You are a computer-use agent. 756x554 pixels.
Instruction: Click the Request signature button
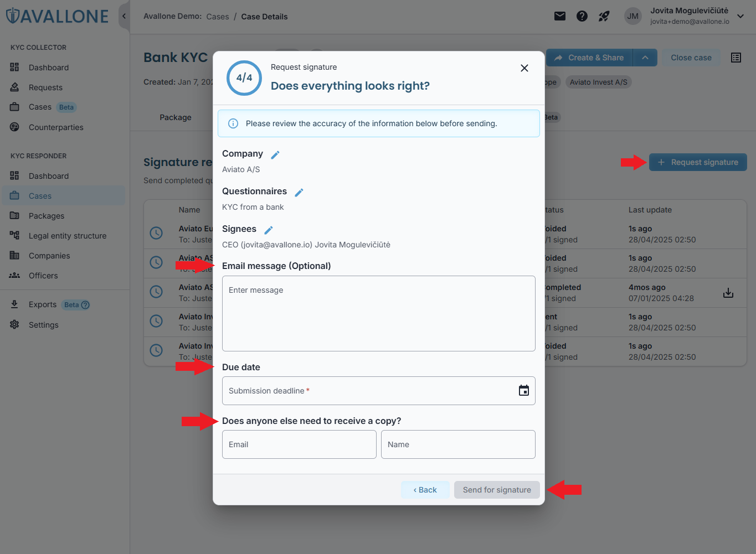(x=698, y=162)
